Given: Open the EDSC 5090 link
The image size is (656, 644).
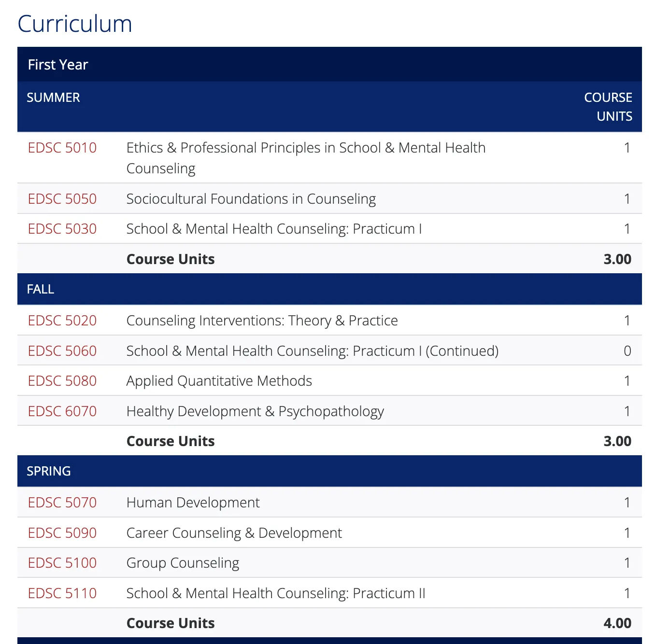Looking at the screenshot, I should [62, 533].
